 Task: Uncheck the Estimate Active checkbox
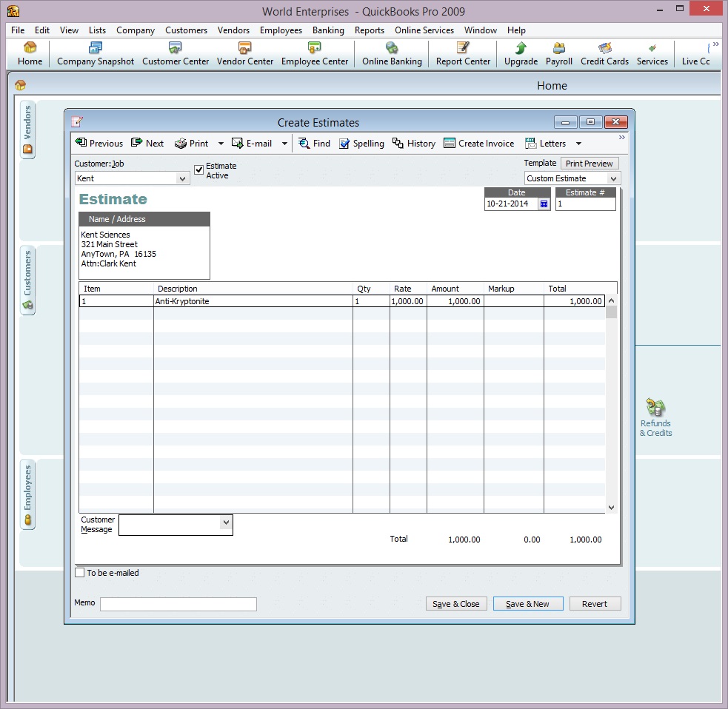tap(199, 170)
